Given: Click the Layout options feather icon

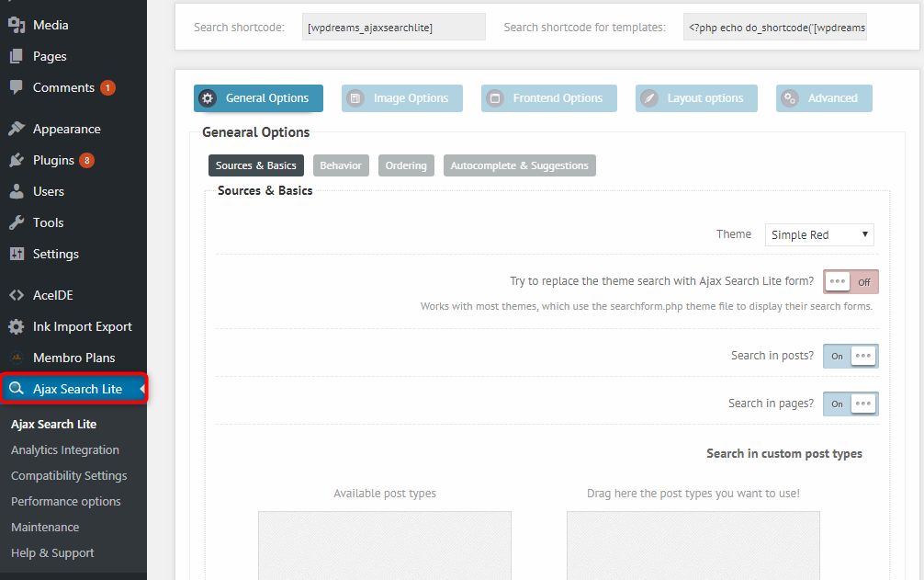Looking at the screenshot, I should (x=649, y=98).
